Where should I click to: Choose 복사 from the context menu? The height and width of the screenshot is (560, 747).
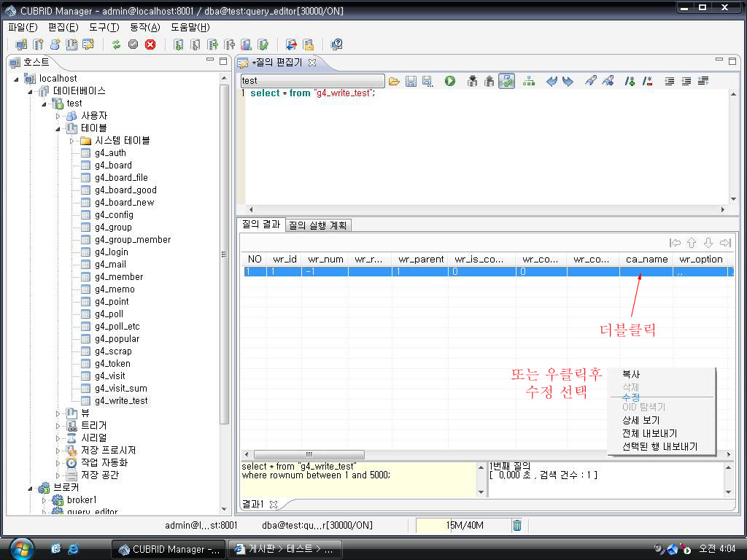[x=631, y=374]
